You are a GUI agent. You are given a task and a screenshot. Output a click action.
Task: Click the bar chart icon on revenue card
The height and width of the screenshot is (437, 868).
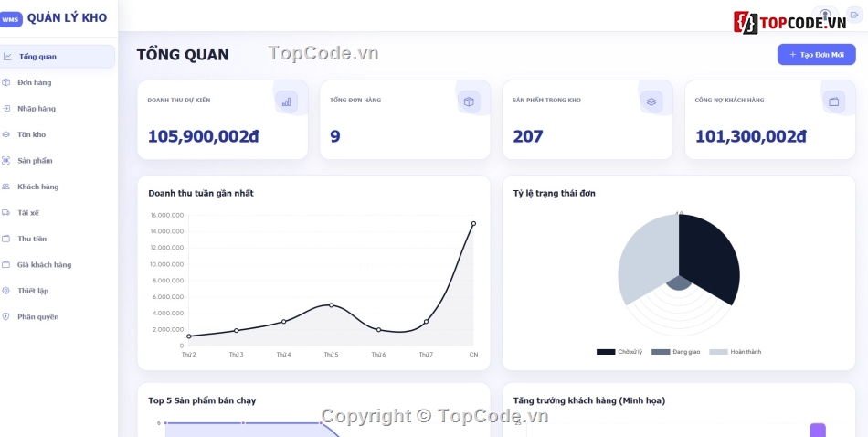click(x=286, y=101)
